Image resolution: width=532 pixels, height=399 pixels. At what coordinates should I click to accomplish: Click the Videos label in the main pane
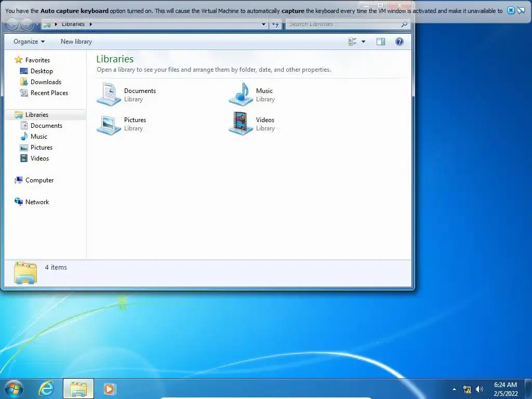click(265, 120)
